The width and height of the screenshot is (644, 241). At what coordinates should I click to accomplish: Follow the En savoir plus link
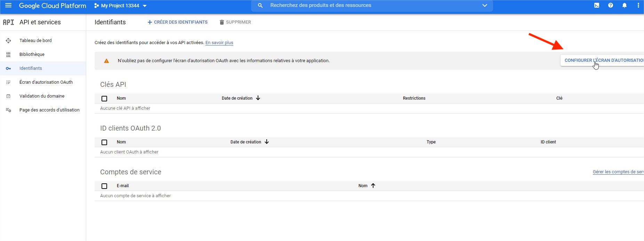(219, 43)
